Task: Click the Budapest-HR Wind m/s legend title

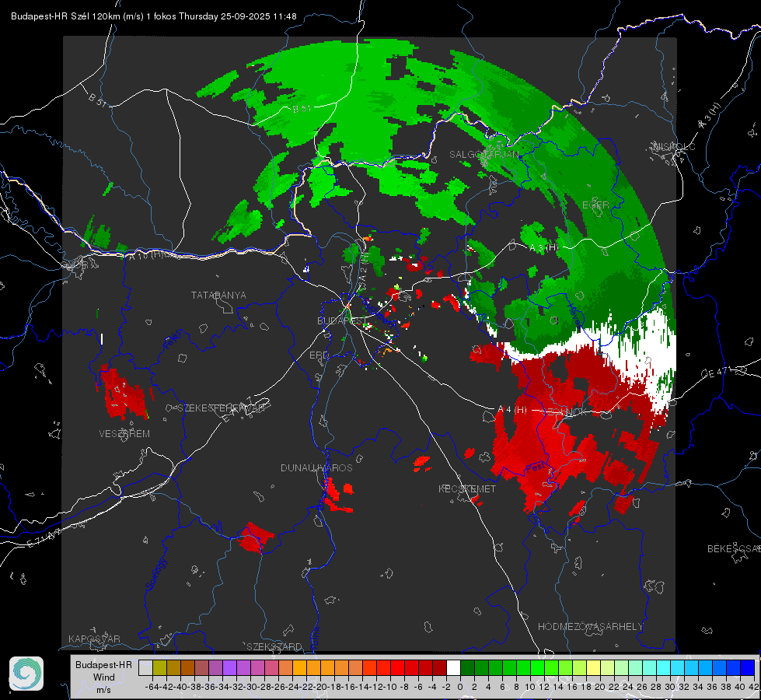Action: tap(103, 677)
